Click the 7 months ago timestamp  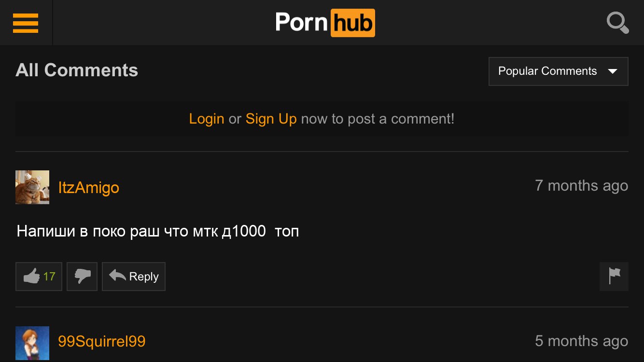[x=582, y=186]
